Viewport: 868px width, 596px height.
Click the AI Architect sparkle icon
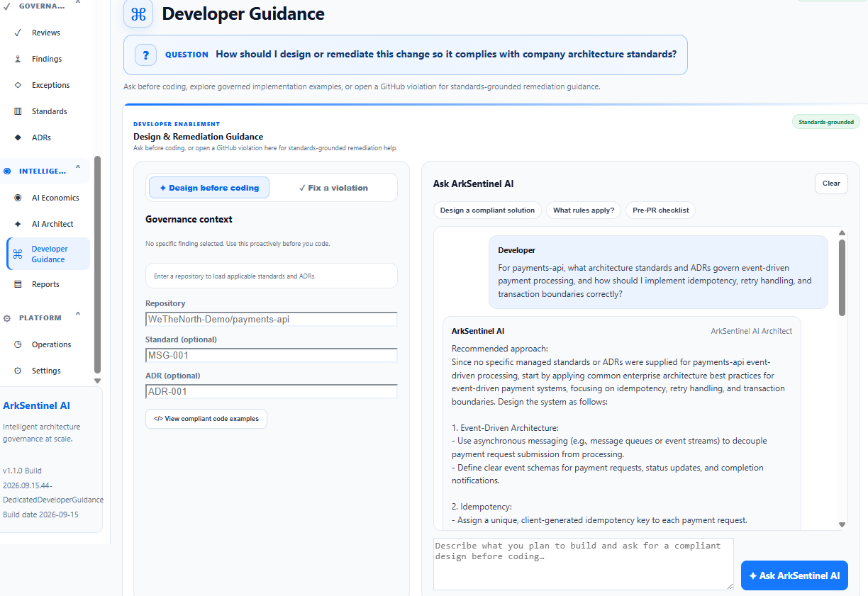click(x=18, y=224)
